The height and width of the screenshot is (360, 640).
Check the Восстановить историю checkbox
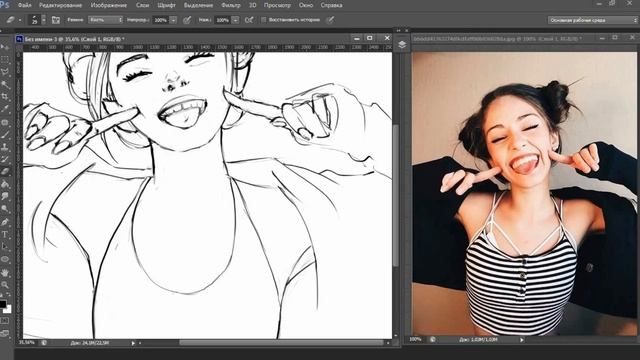click(x=263, y=20)
